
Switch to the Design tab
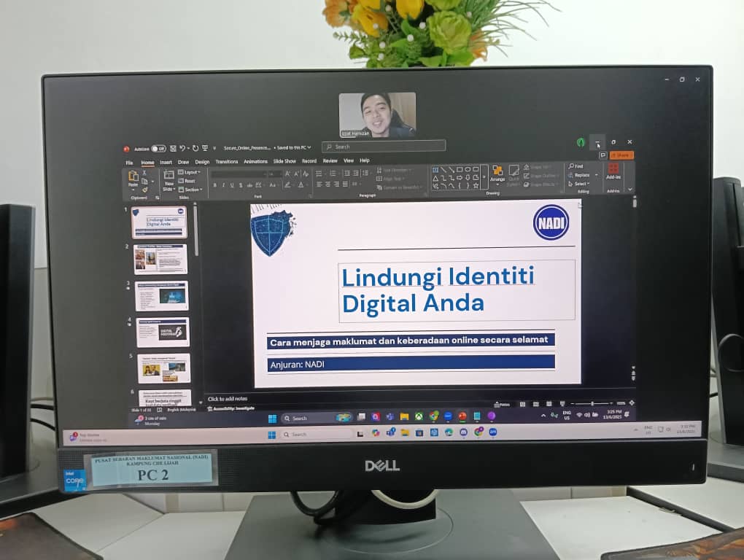click(202, 162)
